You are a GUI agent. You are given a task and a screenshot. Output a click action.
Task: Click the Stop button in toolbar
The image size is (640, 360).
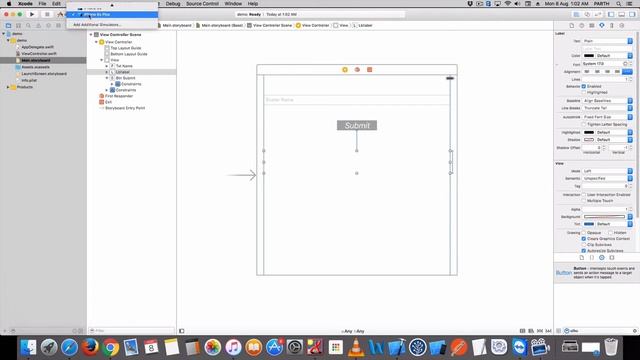(x=47, y=14)
